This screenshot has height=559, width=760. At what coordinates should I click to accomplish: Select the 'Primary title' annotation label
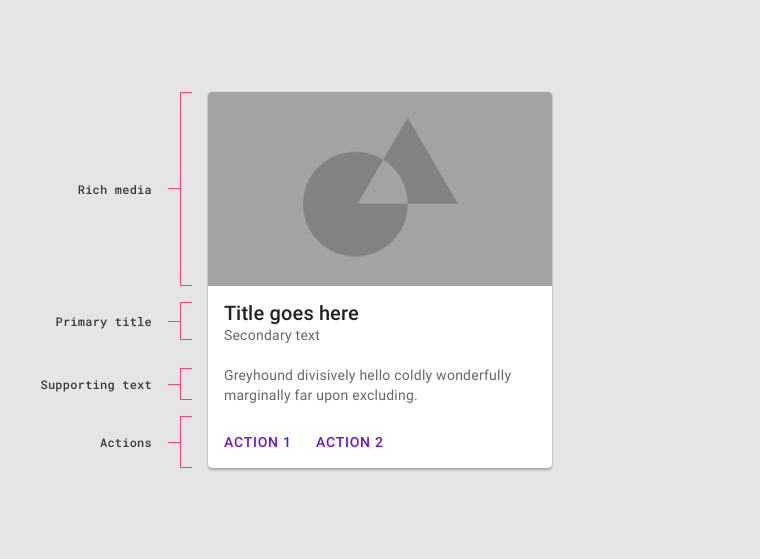coord(104,322)
